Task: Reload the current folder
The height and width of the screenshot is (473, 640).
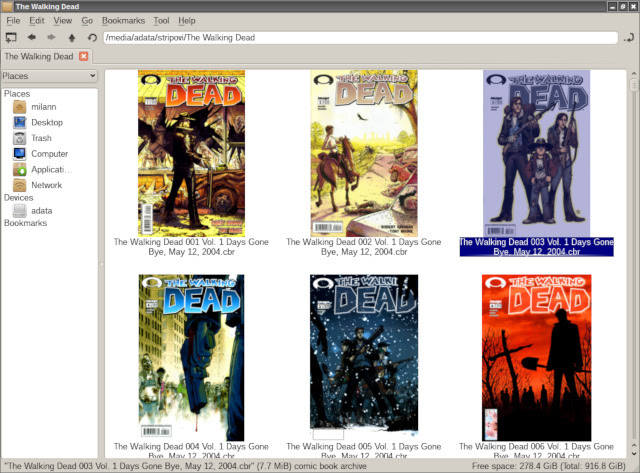Action: pos(92,38)
